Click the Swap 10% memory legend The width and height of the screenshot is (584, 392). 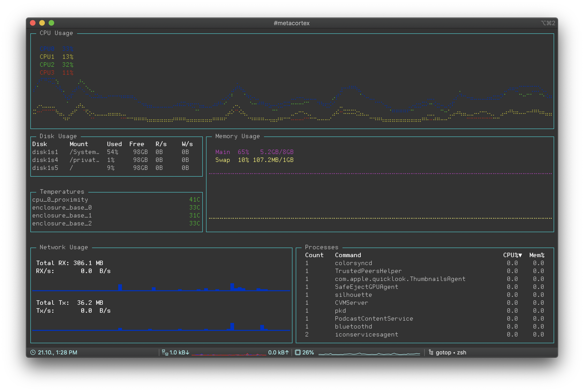pos(254,160)
